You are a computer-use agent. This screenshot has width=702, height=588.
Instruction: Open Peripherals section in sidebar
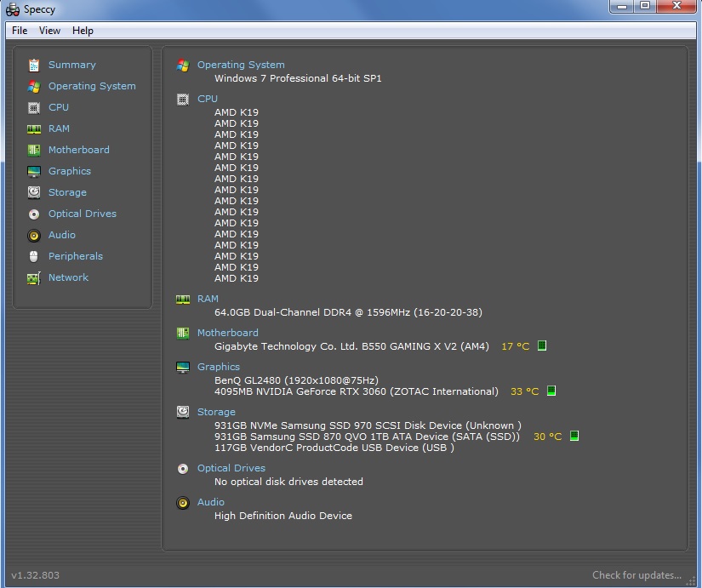coord(76,256)
